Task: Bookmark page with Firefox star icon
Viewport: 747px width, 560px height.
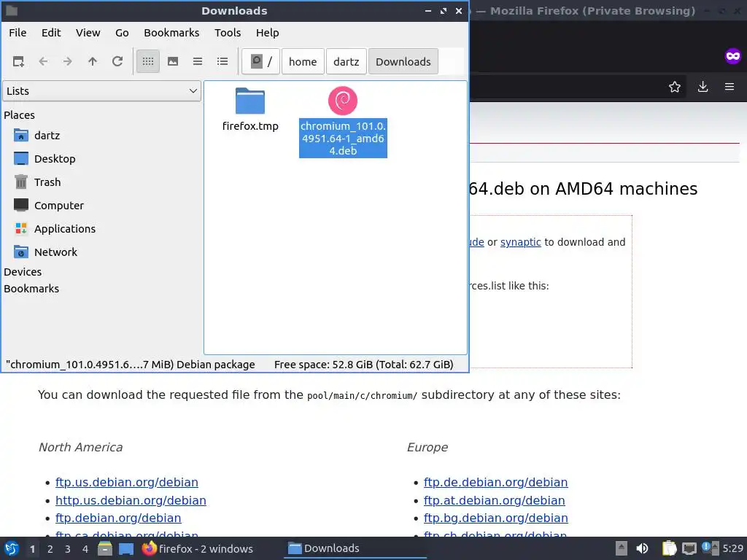Action: click(x=675, y=87)
